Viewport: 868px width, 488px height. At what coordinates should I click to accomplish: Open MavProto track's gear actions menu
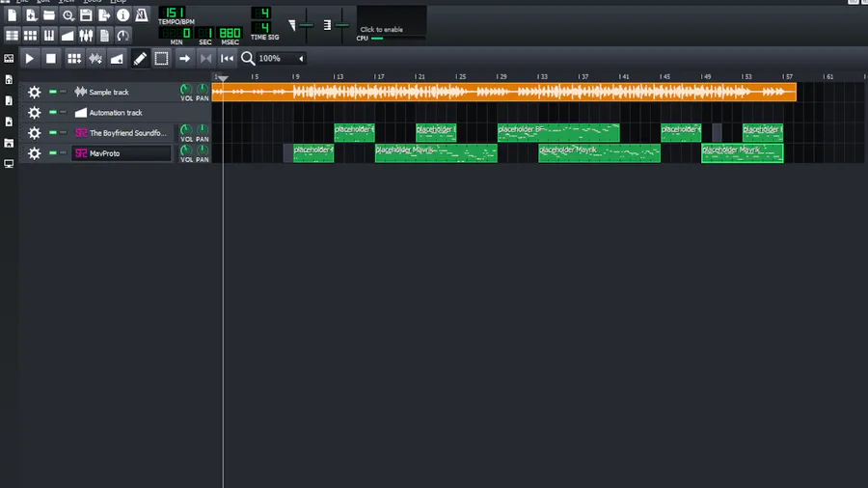35,153
